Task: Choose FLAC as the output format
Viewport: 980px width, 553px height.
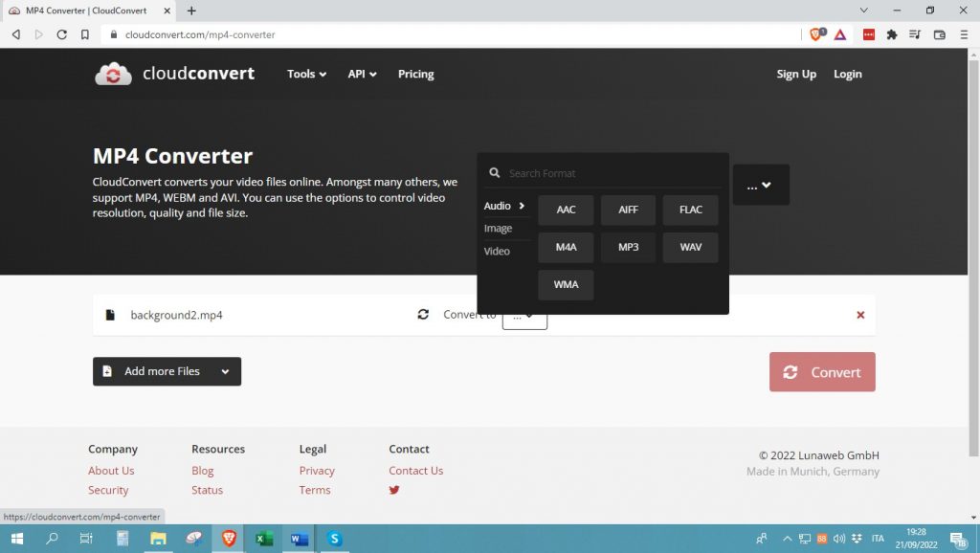Action: point(690,210)
